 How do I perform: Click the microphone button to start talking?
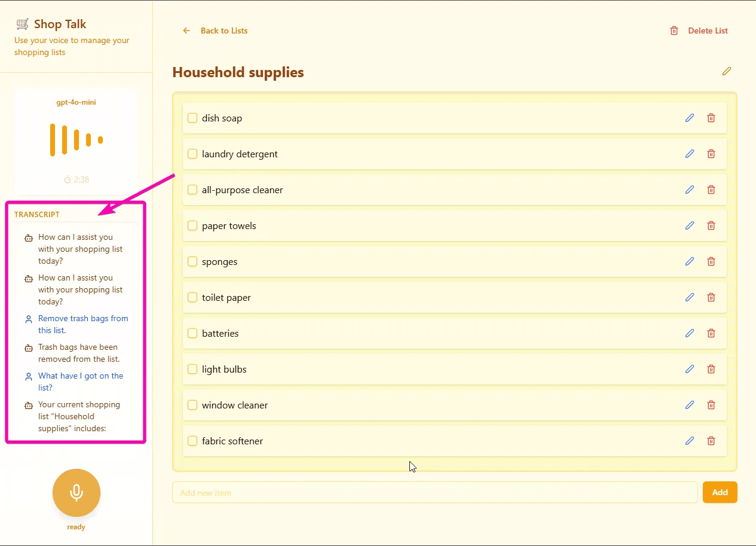tap(76, 493)
